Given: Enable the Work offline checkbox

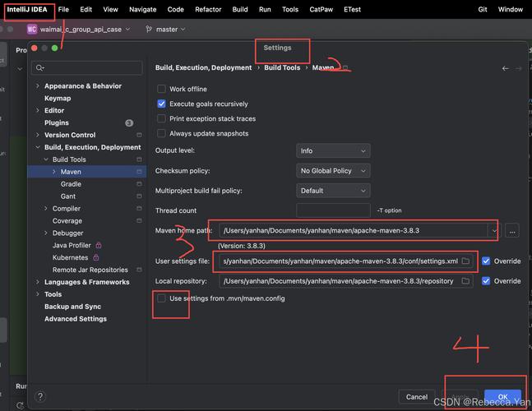Looking at the screenshot, I should (161, 89).
